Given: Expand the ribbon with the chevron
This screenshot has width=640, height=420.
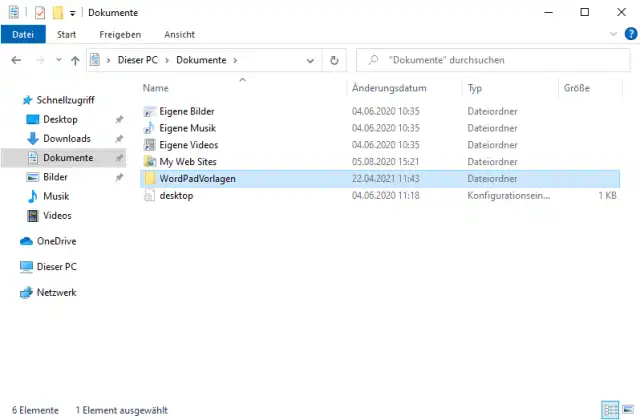Looking at the screenshot, I should (x=613, y=34).
